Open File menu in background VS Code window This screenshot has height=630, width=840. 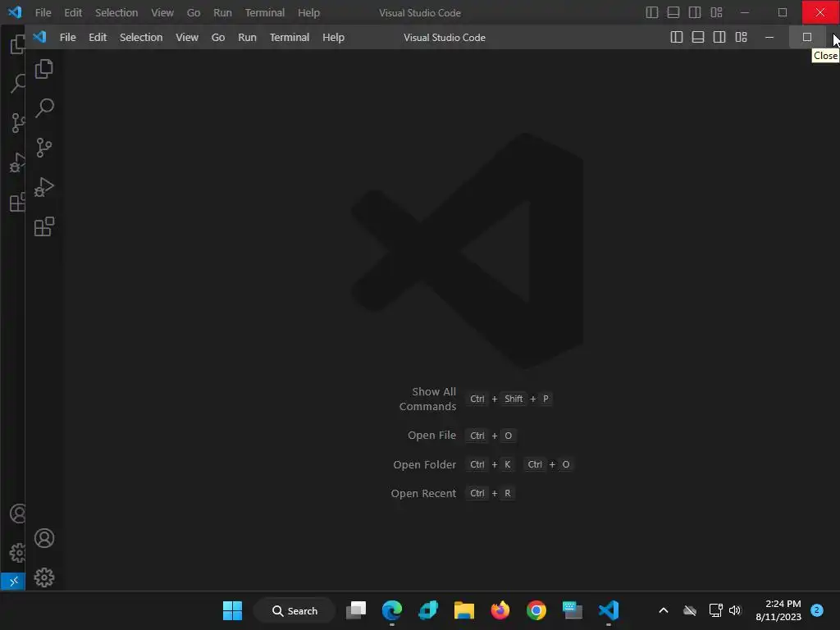pyautogui.click(x=43, y=12)
